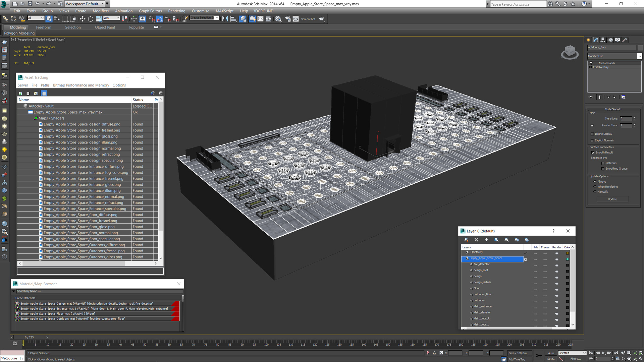Open the Render Setup icon

[287, 19]
